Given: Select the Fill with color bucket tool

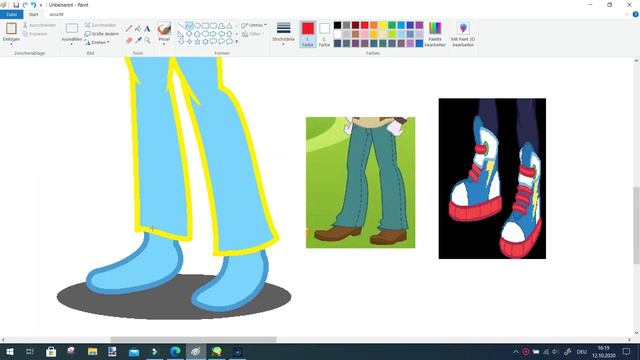Looking at the screenshot, I should click(138, 29).
